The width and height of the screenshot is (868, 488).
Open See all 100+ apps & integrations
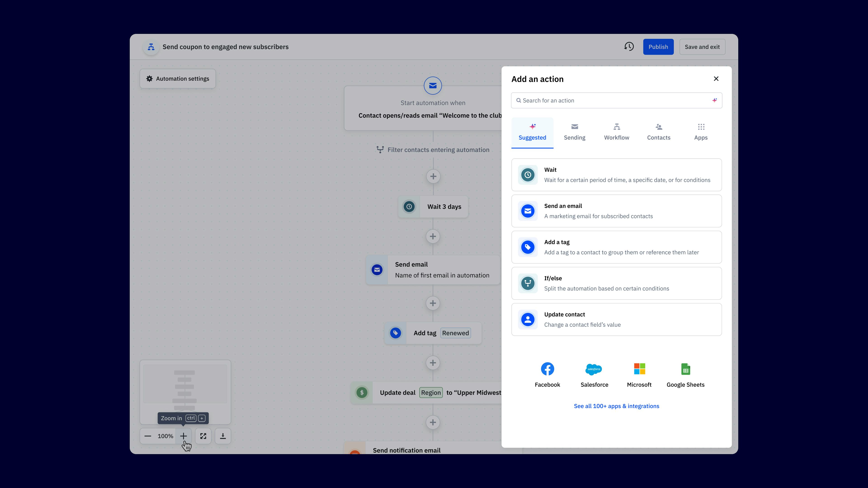pyautogui.click(x=616, y=406)
